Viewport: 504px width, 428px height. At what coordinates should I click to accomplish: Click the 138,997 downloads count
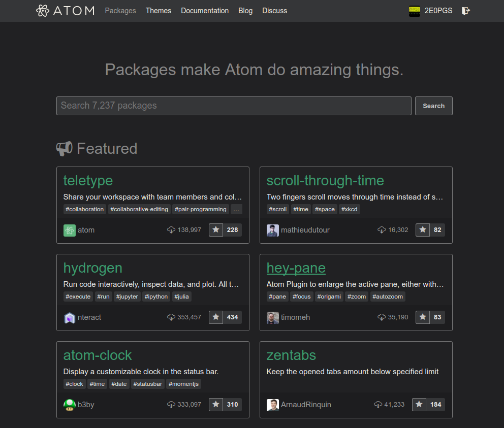coord(190,230)
